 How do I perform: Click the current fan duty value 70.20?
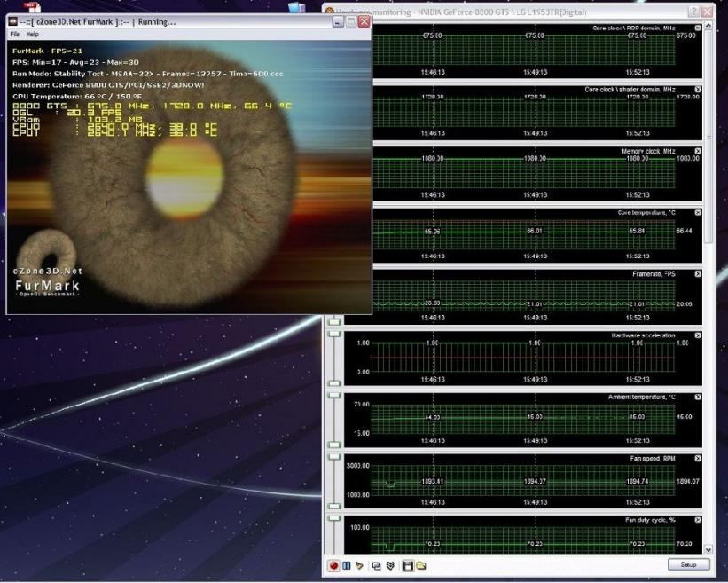point(684,544)
